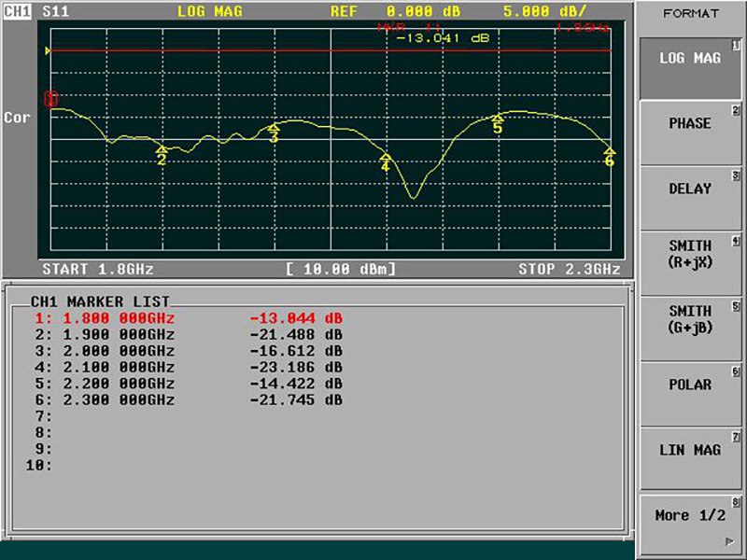The width and height of the screenshot is (747, 560).
Task: Click the yellow reference level arrow
Action: pyautogui.click(x=47, y=50)
